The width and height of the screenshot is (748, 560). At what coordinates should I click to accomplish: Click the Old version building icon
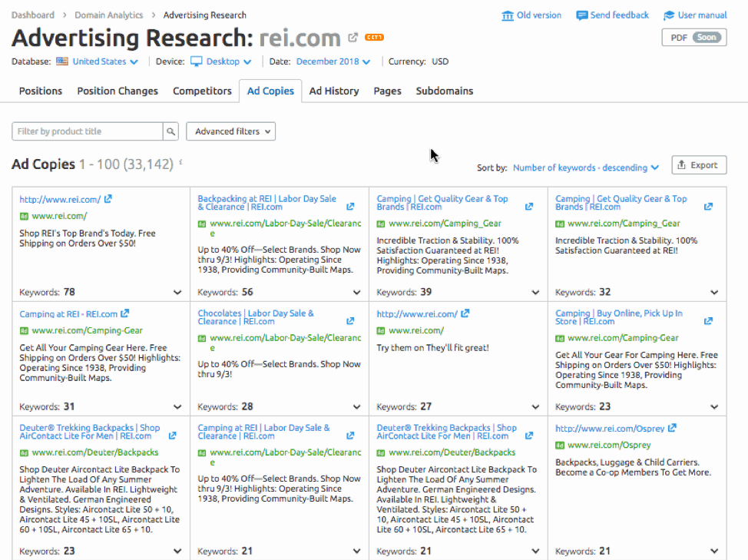508,15
